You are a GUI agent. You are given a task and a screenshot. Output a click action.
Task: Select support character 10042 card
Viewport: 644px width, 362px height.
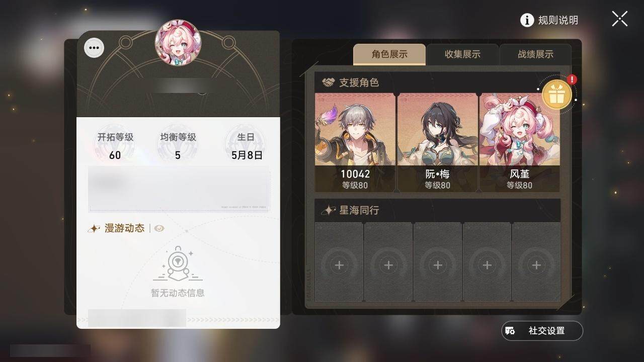tap(355, 142)
